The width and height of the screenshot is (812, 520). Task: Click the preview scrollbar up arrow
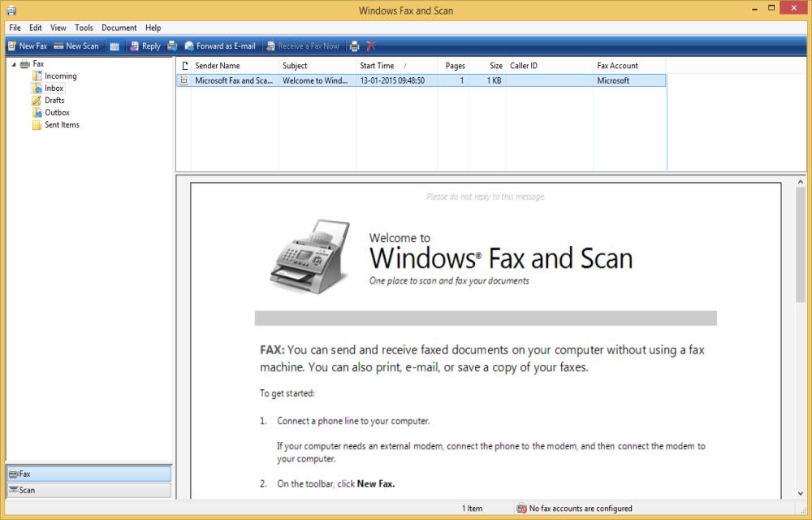pos(800,182)
